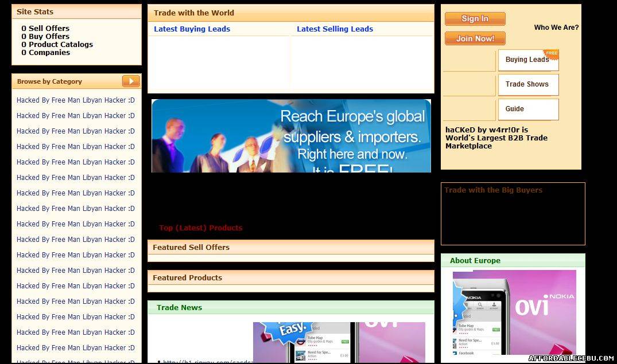617x364 pixels.
Task: Click the Trade with the World heading
Action: (194, 13)
